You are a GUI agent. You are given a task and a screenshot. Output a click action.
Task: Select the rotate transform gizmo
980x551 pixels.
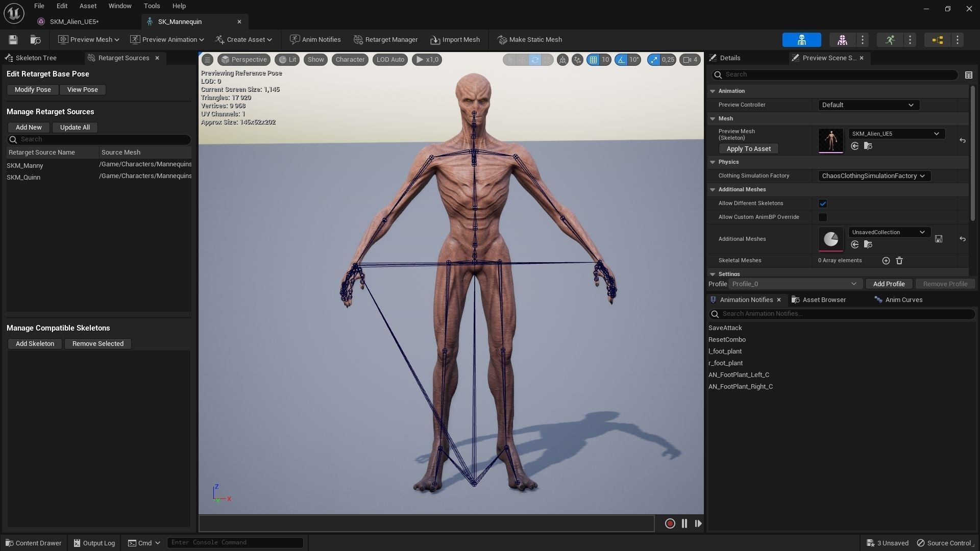[534, 60]
